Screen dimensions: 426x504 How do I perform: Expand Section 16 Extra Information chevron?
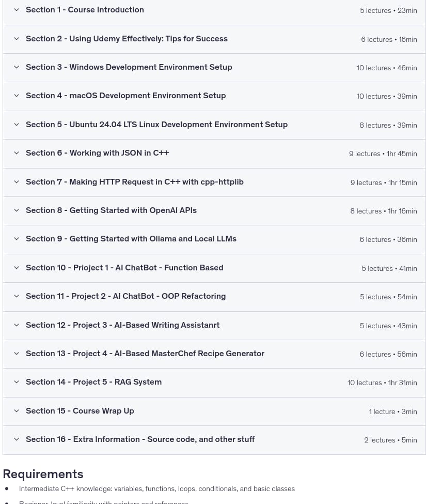[17, 439]
